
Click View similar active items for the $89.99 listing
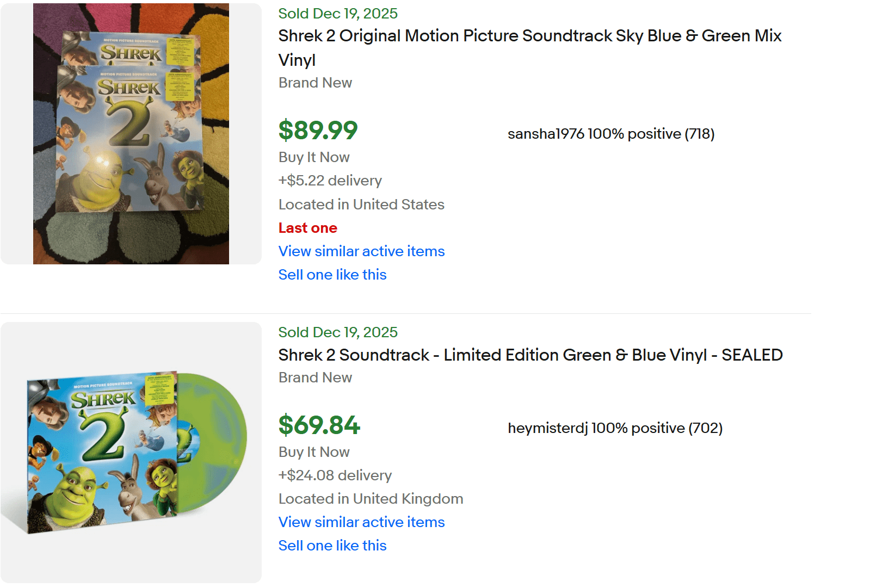(x=361, y=251)
